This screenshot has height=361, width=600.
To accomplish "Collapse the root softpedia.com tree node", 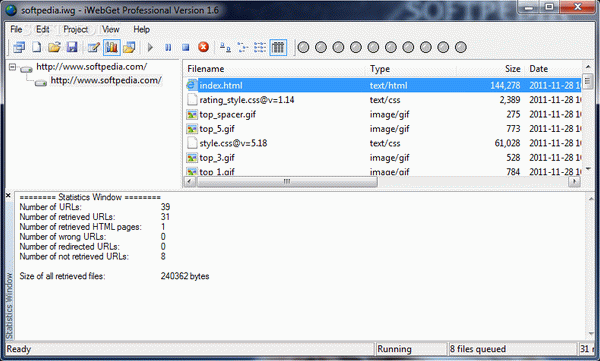I will (12, 67).
